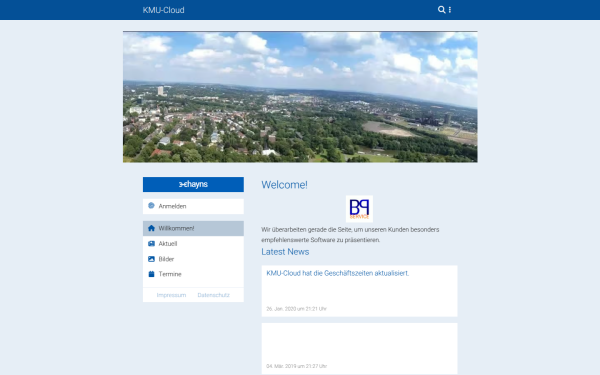
Task: Select the Anmelden login entry
Action: pyautogui.click(x=193, y=206)
